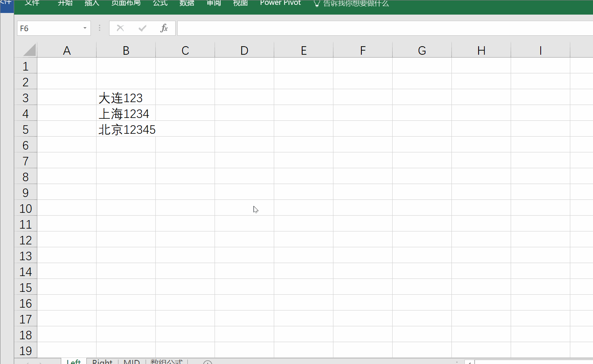
Task: Select column F header
Action: [363, 50]
